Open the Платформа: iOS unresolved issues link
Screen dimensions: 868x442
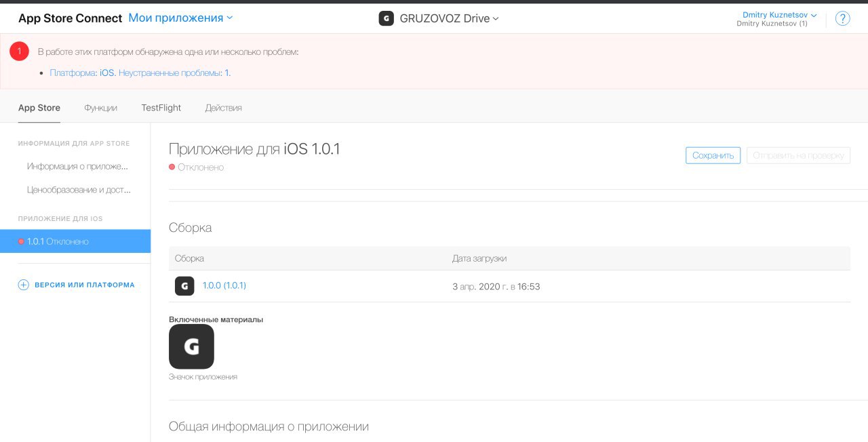click(140, 73)
